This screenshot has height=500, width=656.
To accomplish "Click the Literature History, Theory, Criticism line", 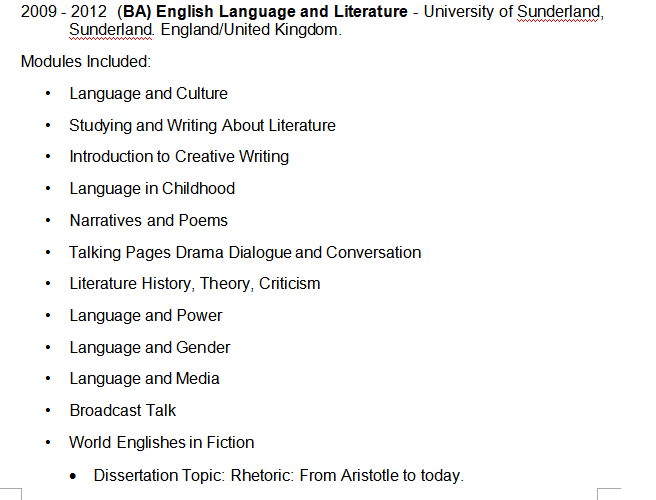I will (194, 284).
